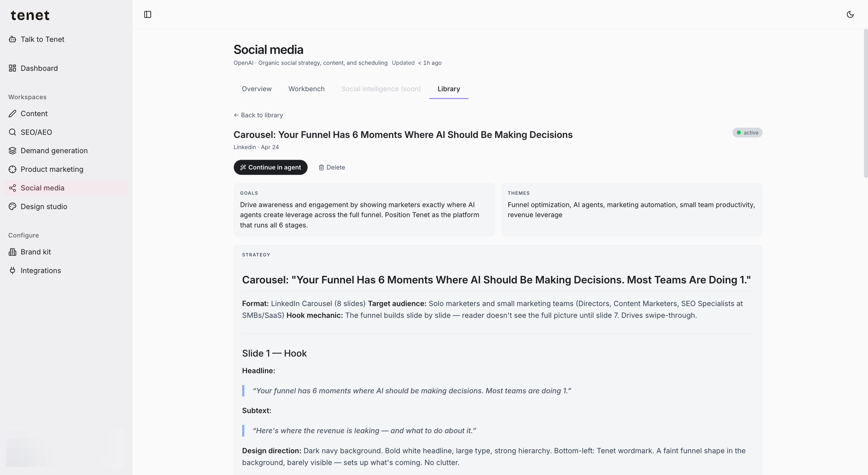Open Dashboard grid icon
This screenshot has height=475, width=868.
tap(13, 68)
